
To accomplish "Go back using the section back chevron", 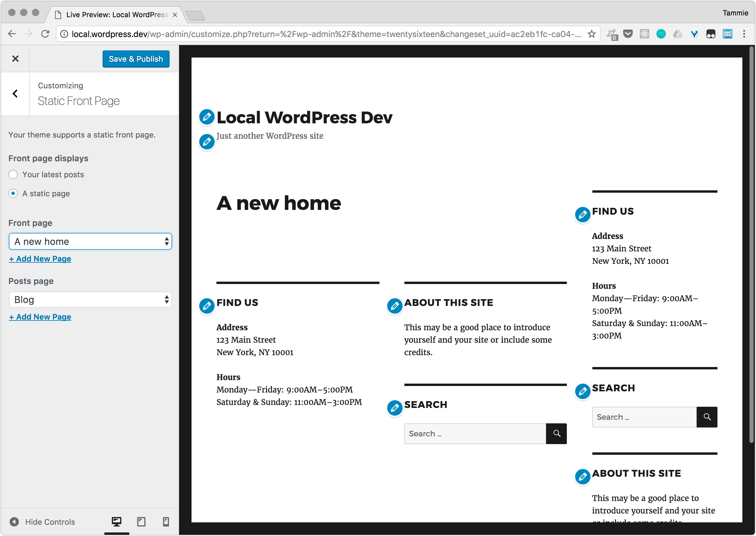I will [15, 94].
